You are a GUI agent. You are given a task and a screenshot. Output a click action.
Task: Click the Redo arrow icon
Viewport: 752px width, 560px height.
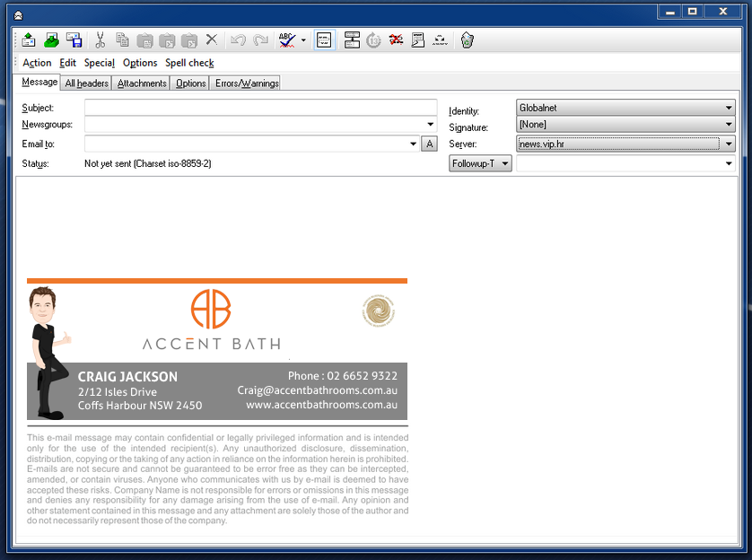260,39
